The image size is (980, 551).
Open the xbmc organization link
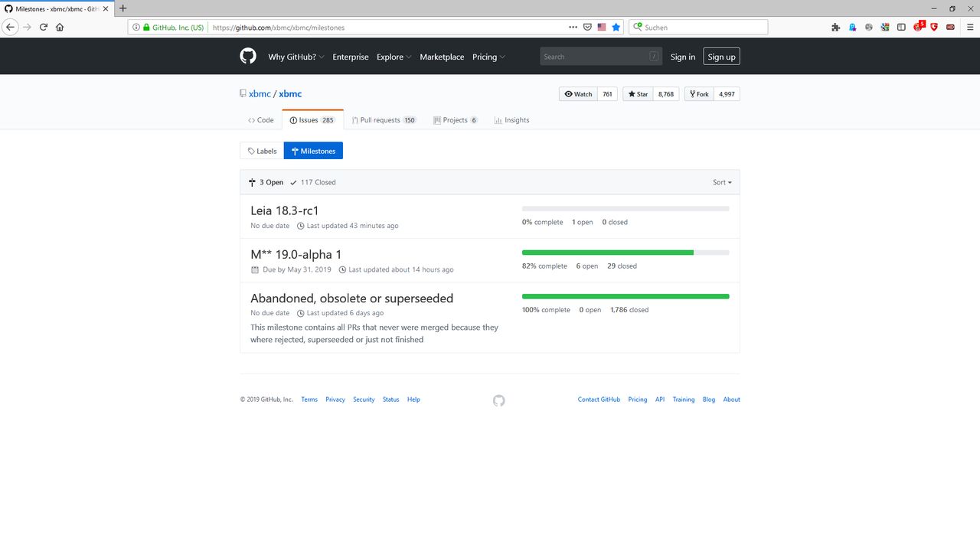260,94
